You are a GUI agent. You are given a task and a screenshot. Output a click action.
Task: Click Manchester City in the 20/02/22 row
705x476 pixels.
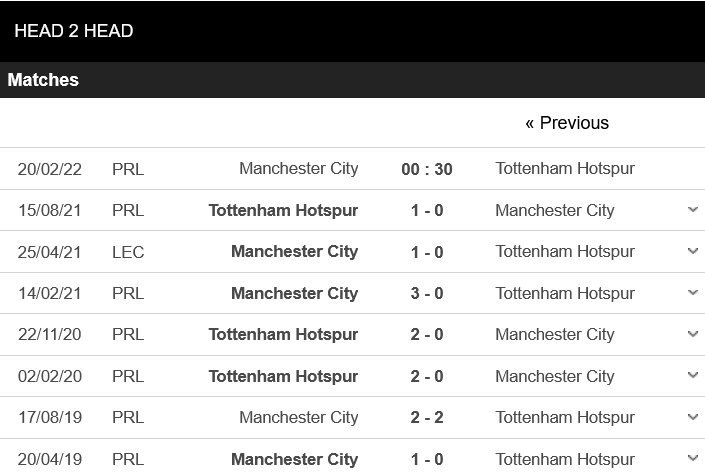click(298, 168)
